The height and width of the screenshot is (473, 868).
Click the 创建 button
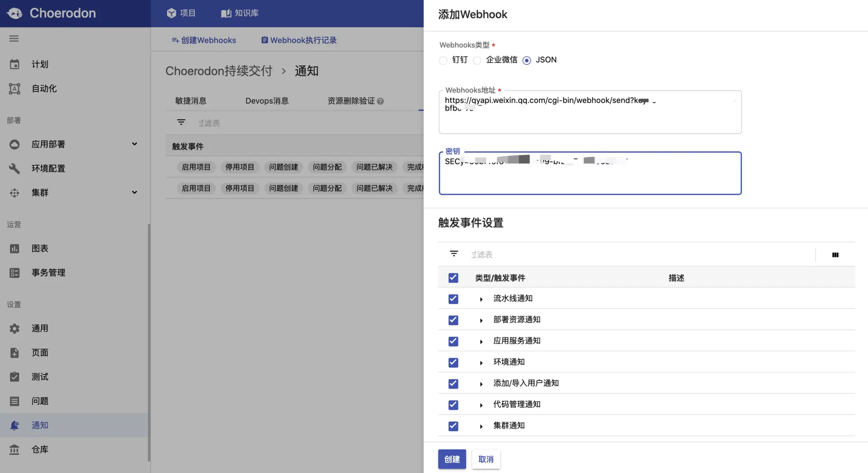pos(452,459)
